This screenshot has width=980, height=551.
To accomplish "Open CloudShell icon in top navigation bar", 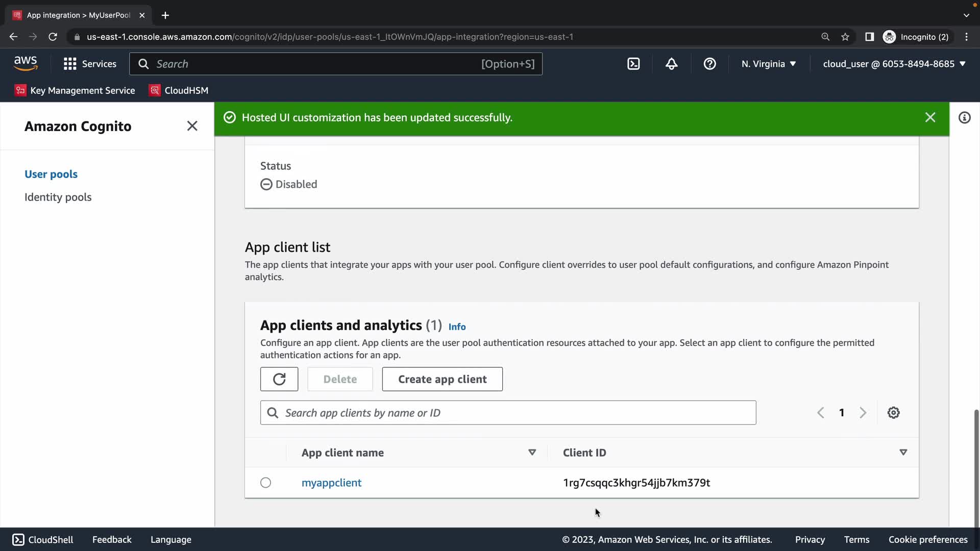I will coord(633,64).
